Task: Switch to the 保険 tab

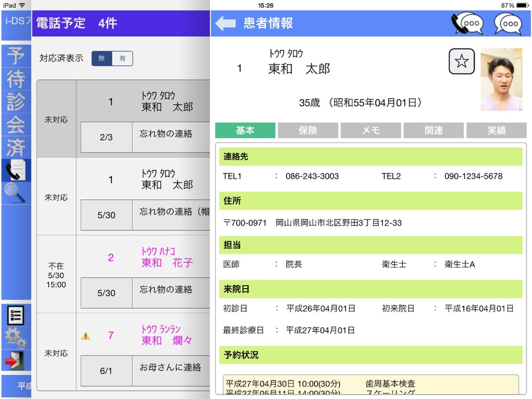Action: 308,131
